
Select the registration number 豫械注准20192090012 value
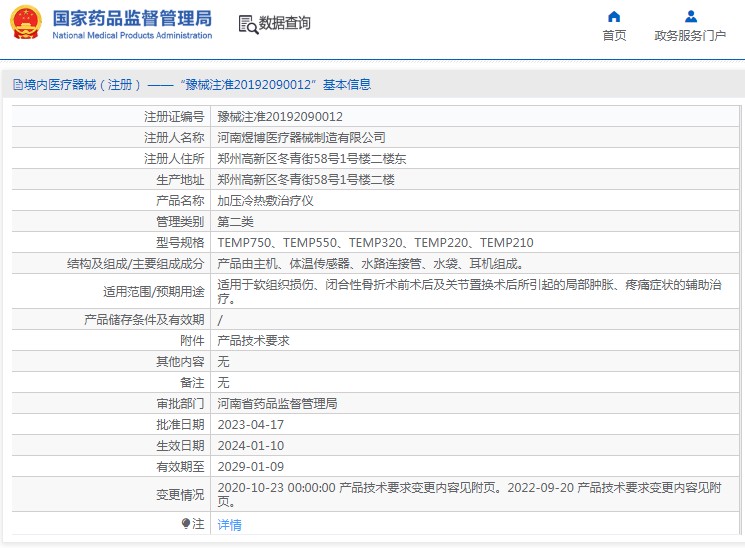point(280,117)
